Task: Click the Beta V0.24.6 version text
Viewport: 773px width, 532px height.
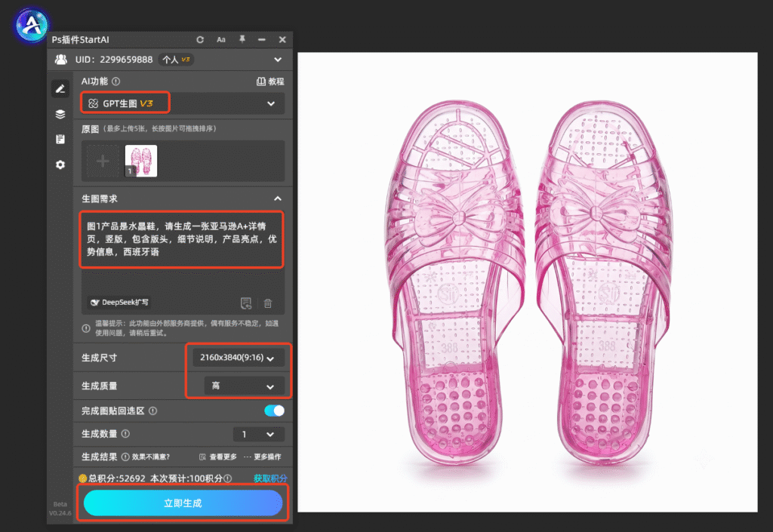Action: coord(60,509)
